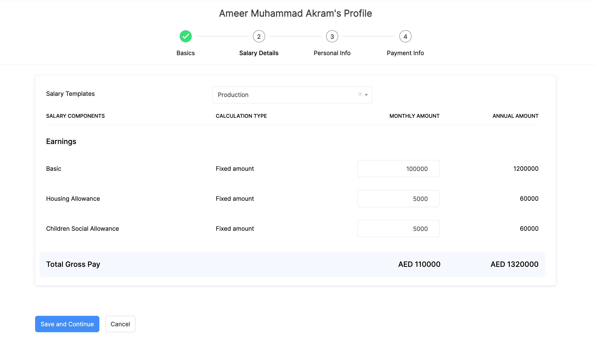Jump to Payment Info step label
Screen dimensions: 596x364
click(405, 53)
